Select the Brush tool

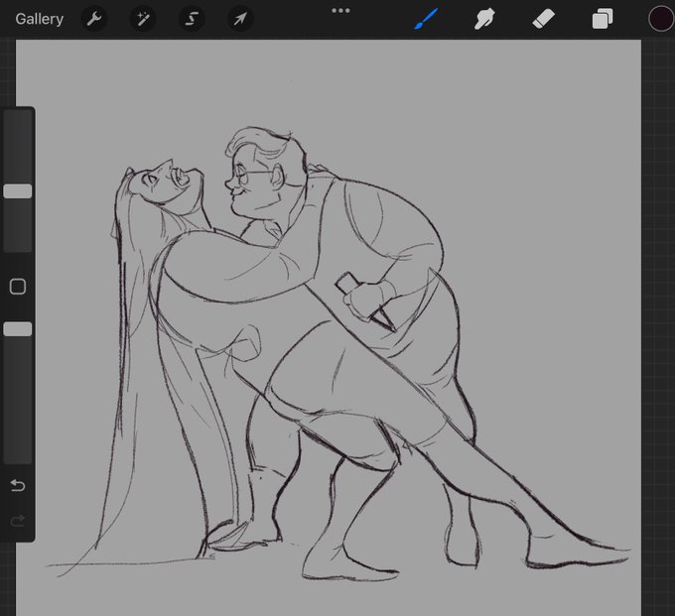(x=426, y=19)
